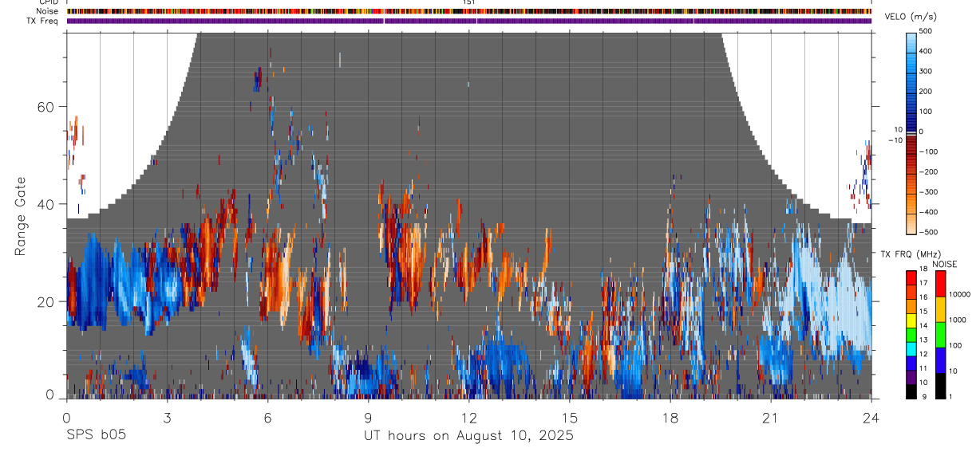This screenshot has width=980, height=452.
Task: Click x-axis tick label '24'
Action: point(871,417)
